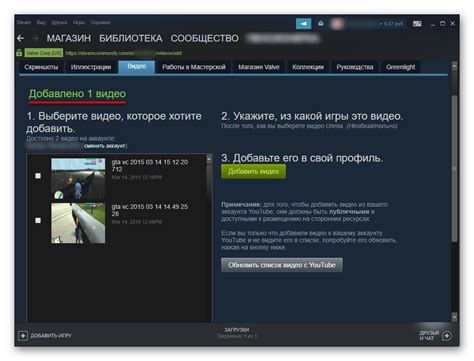Check the gta vc 14 49 25 video checkbox
This screenshot has height=361, width=474.
pyautogui.click(x=38, y=220)
